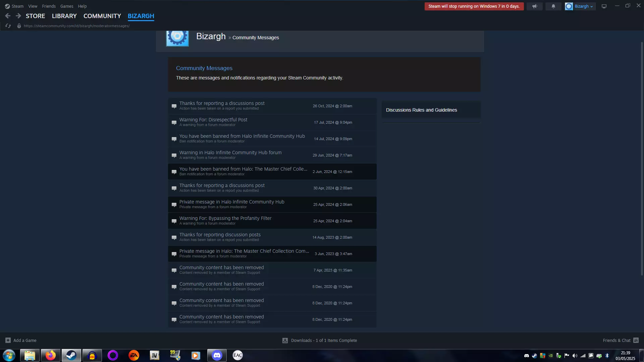Click the back navigation arrow
The height and width of the screenshot is (362, 644).
[8, 16]
